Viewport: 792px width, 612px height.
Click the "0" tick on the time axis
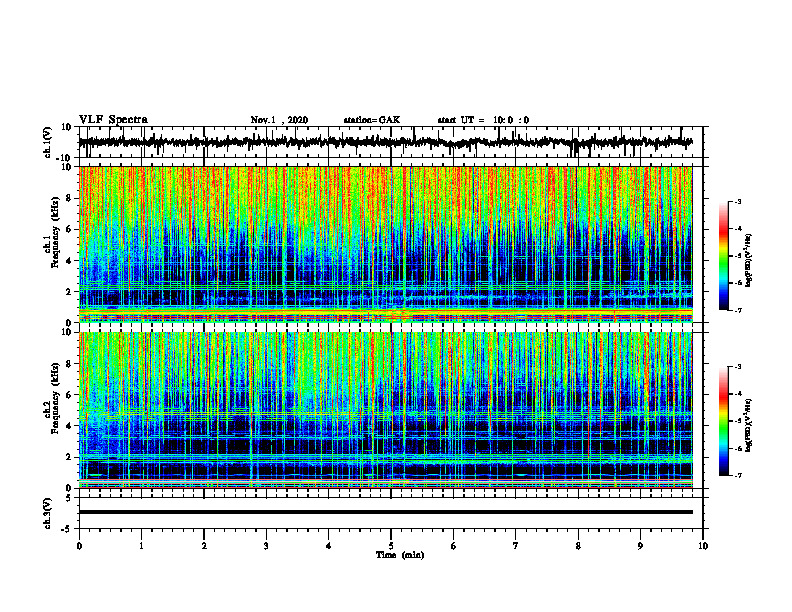tap(79, 546)
